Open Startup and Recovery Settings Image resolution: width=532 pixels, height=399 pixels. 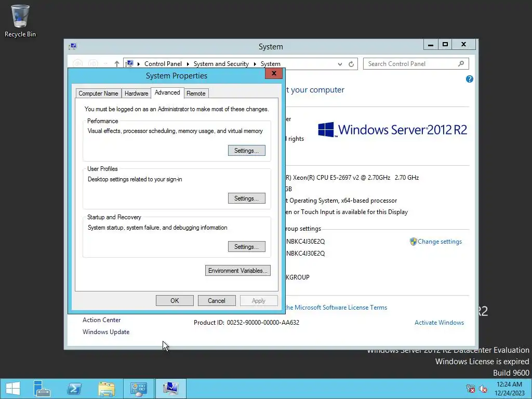pos(247,247)
